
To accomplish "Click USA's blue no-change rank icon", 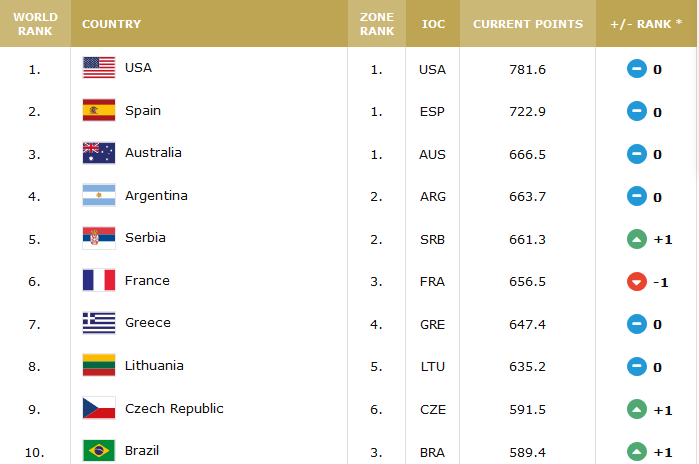I will tap(636, 69).
